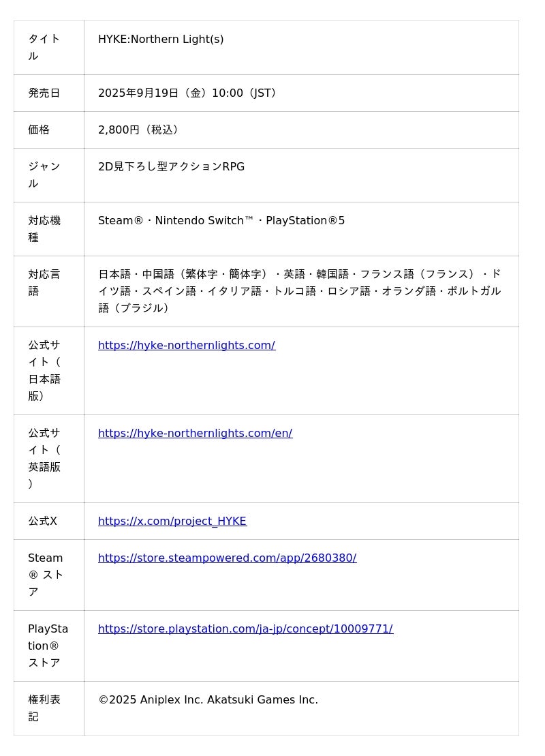Screen dimensions: 545x756
Task: Click the 発売日 label cell
Action: tap(44, 93)
